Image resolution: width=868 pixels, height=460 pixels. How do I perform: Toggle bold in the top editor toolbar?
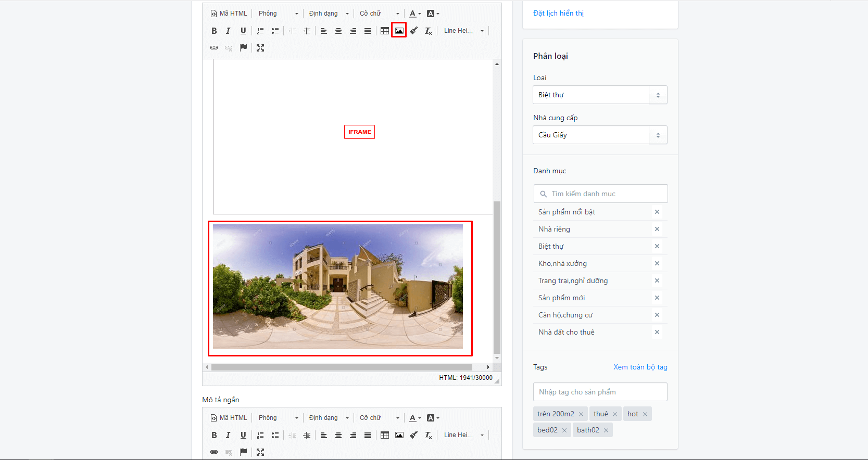[x=214, y=31]
